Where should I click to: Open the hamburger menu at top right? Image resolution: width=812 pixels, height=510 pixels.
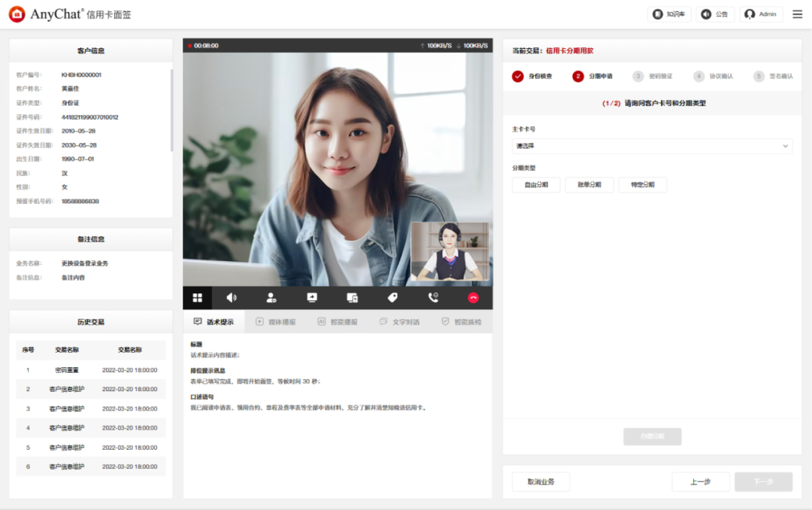point(797,14)
